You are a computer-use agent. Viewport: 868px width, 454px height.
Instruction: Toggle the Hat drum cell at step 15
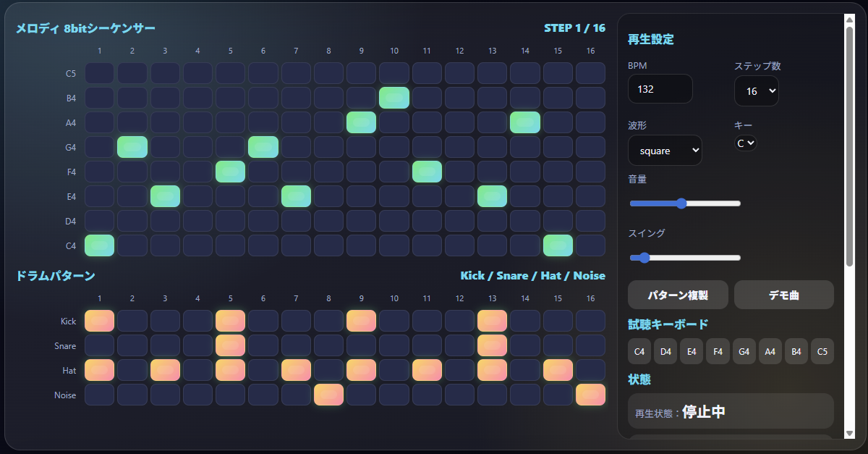(x=558, y=370)
